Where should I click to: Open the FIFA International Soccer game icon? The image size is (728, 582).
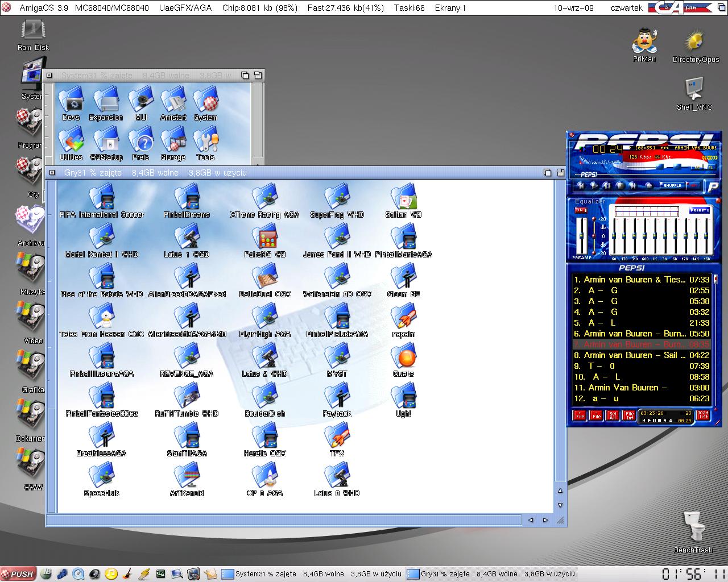click(102, 201)
